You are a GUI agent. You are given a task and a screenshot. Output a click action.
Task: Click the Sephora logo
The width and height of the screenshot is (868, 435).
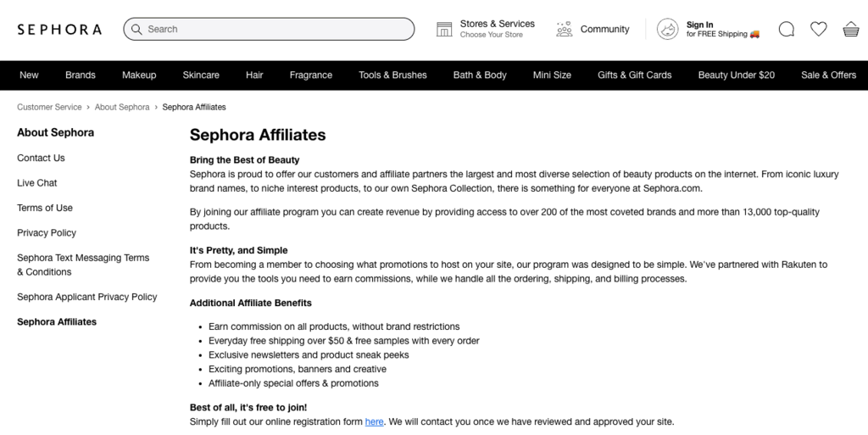pos(59,30)
